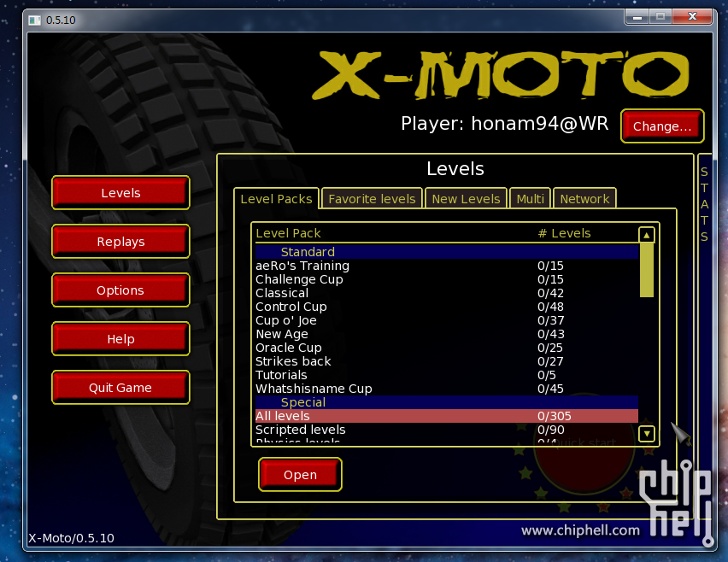Open the Replays menu
This screenshot has width=728, height=562.
(x=120, y=242)
